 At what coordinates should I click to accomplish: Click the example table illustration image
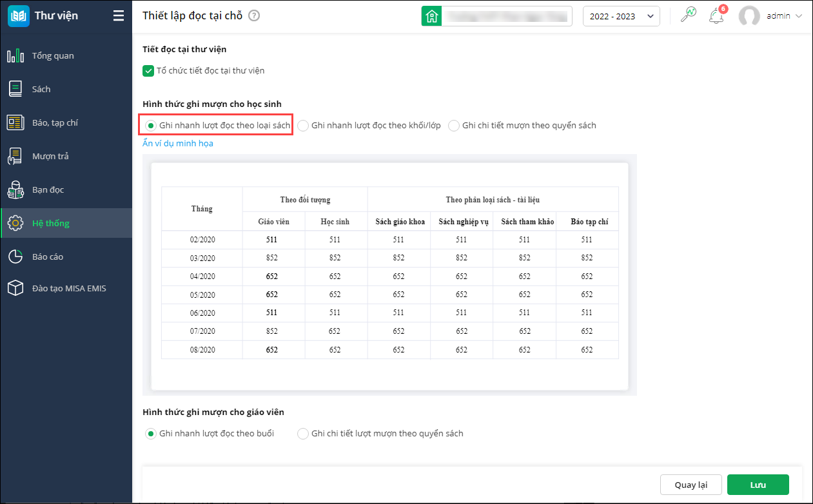pyautogui.click(x=389, y=276)
